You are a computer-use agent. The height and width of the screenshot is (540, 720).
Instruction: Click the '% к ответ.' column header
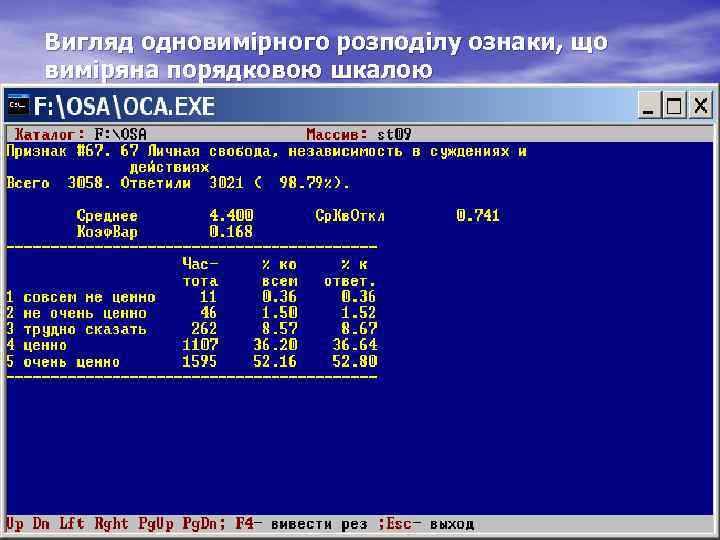click(x=350, y=272)
